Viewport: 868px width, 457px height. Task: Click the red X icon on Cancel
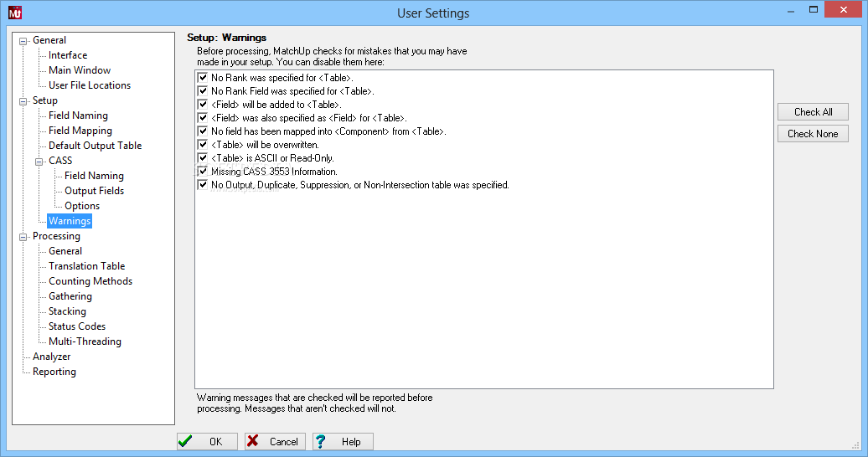[x=252, y=441]
